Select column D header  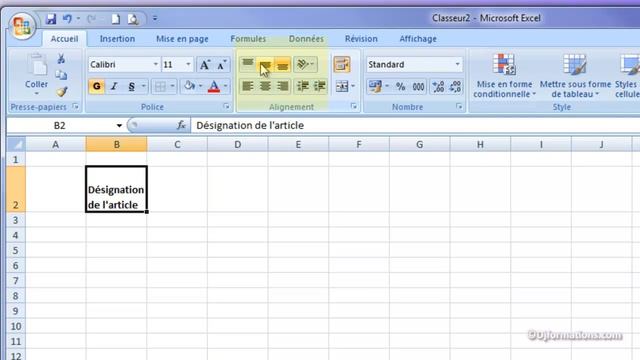click(238, 144)
